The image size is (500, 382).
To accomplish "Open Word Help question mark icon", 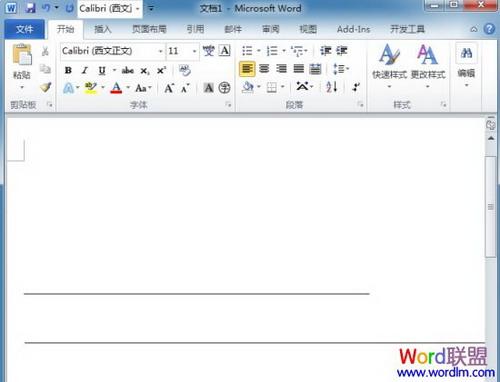I will click(489, 29).
